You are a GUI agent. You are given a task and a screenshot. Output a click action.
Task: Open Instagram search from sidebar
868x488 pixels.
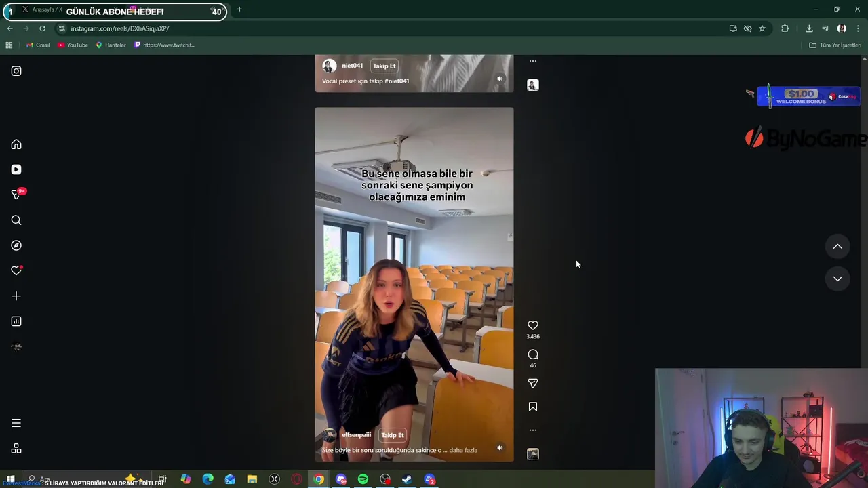[x=16, y=220]
